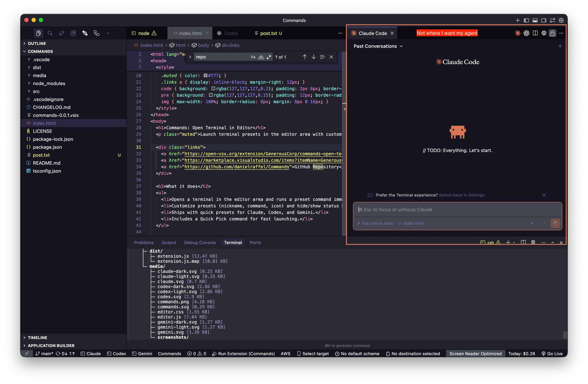Focus the Claude prompt input field
The width and height of the screenshot is (588, 384).
pyautogui.click(x=457, y=209)
